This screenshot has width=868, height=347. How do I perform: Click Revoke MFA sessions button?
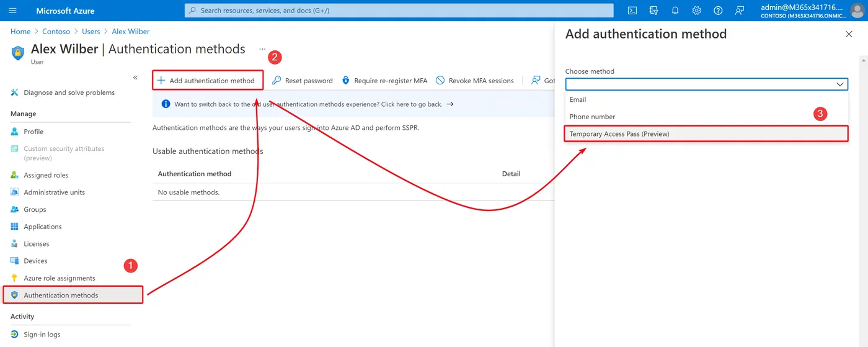point(475,81)
